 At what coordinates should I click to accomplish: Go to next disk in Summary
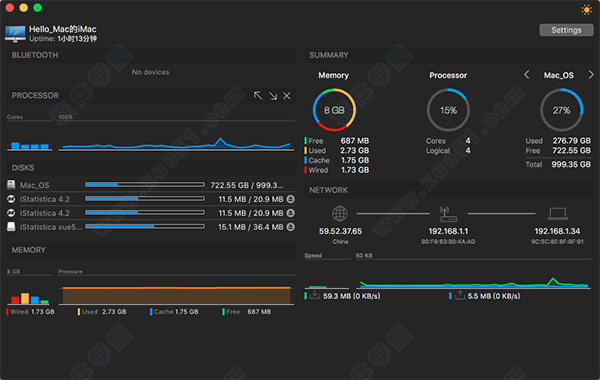[x=591, y=75]
